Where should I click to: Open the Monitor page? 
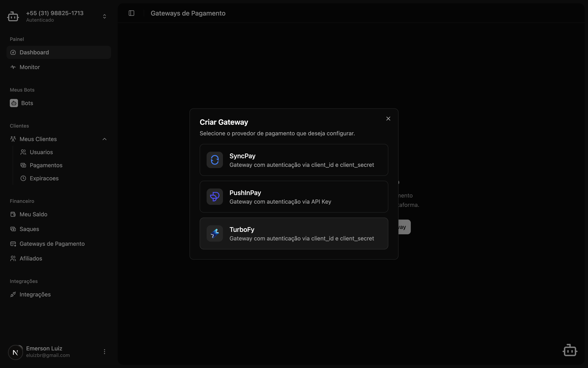click(59, 67)
